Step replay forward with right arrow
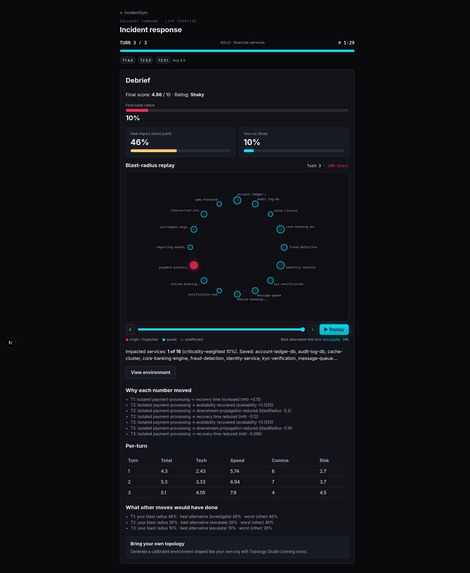470x573 pixels. 312,330
